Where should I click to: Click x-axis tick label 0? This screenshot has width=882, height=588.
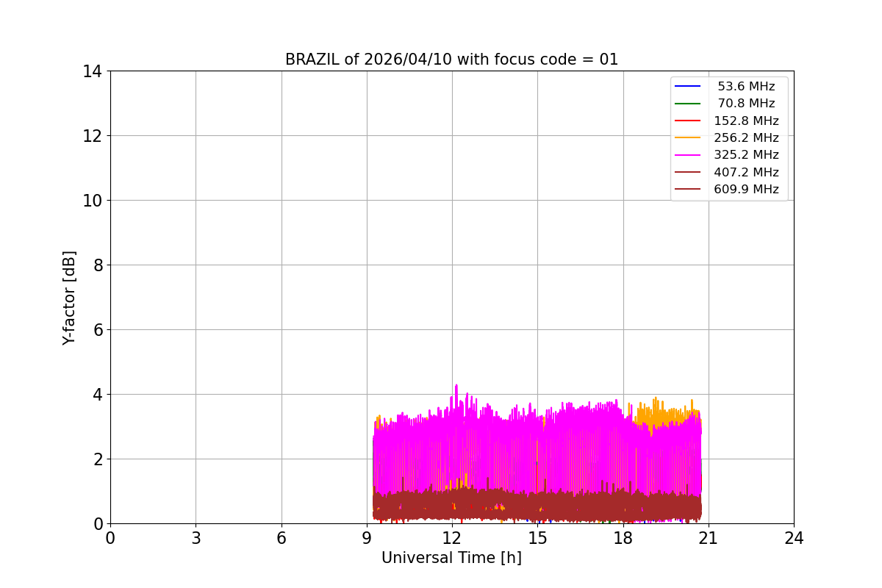click(110, 538)
